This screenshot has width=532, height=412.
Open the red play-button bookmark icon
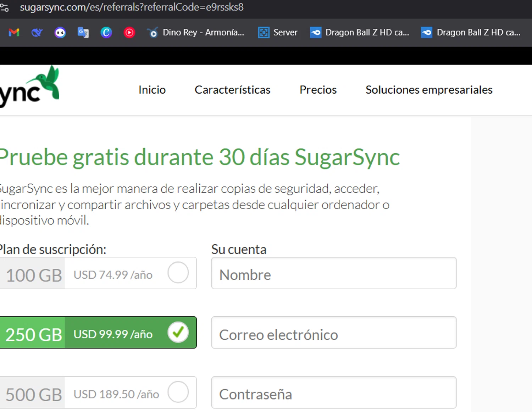tap(129, 33)
